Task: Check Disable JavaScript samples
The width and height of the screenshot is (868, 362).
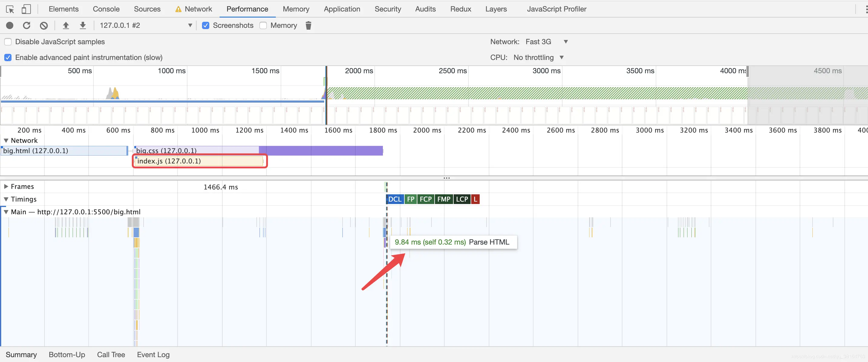Action: [8, 42]
